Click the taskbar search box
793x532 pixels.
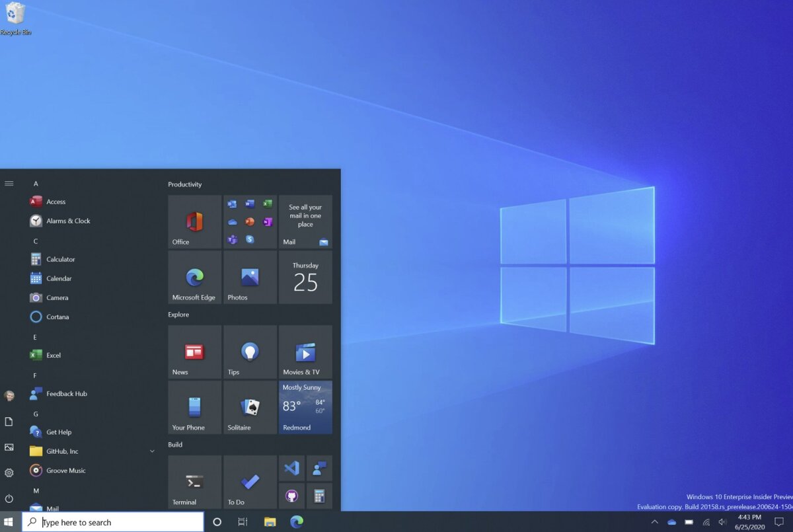113,522
